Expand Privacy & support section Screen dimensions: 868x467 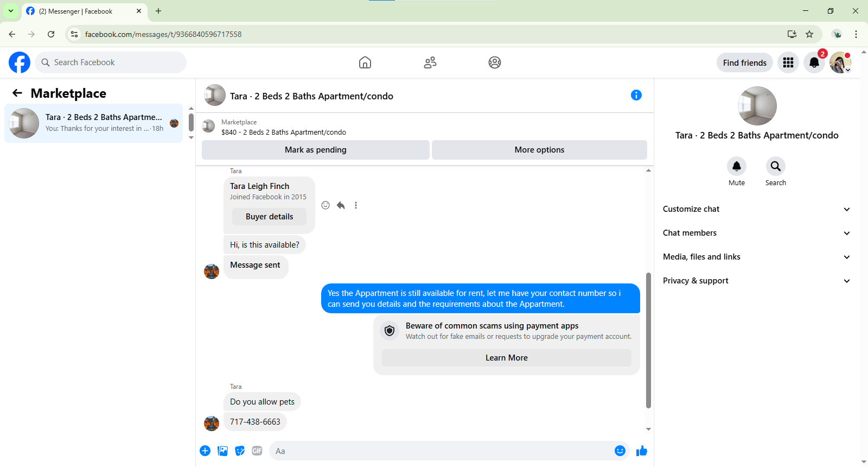click(756, 281)
